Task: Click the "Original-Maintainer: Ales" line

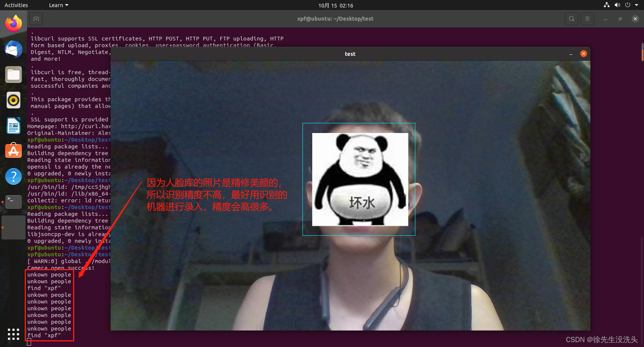Action: pos(69,133)
